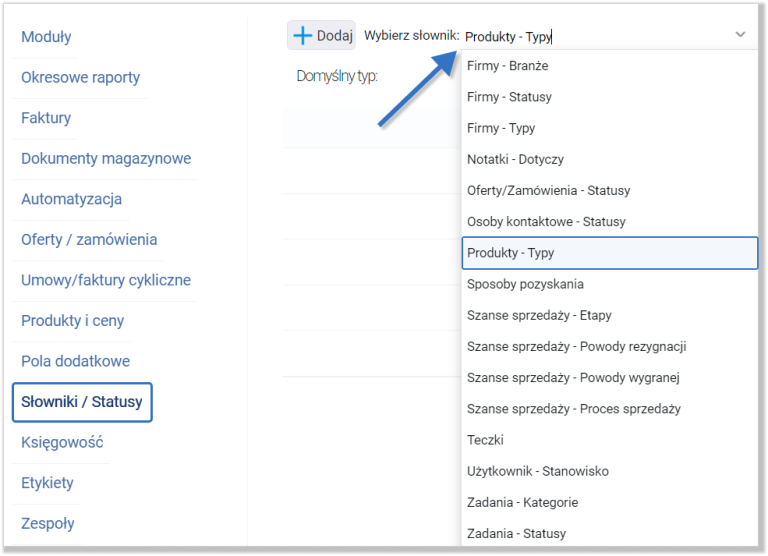Go to Okresowe raporty section
Viewport: 768px width, 556px height.
(x=80, y=77)
